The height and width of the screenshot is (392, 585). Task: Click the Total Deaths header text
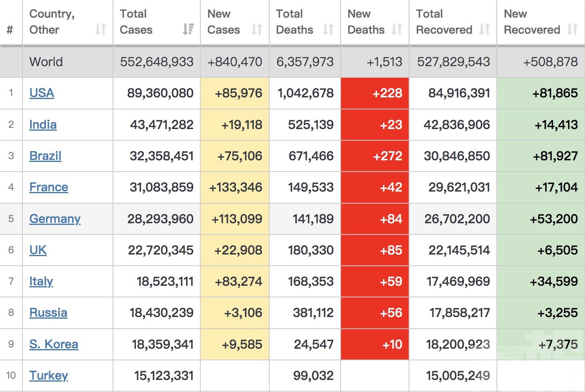295,22
